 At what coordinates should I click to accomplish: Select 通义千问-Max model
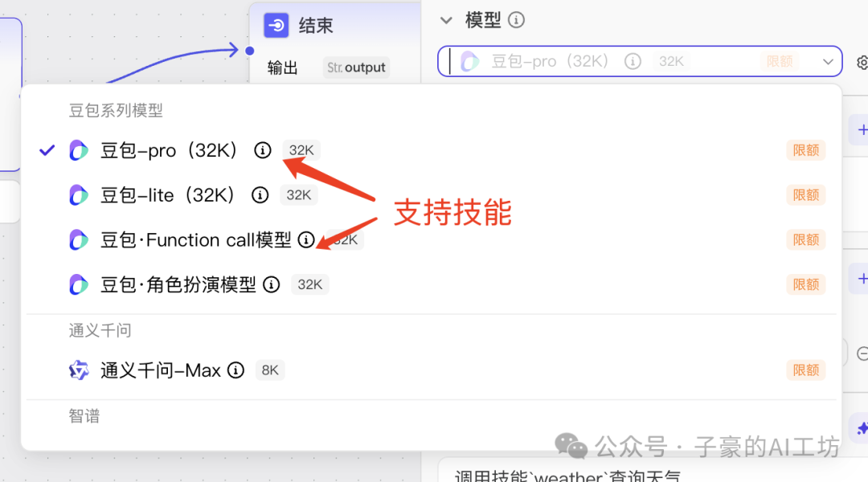tap(432, 370)
